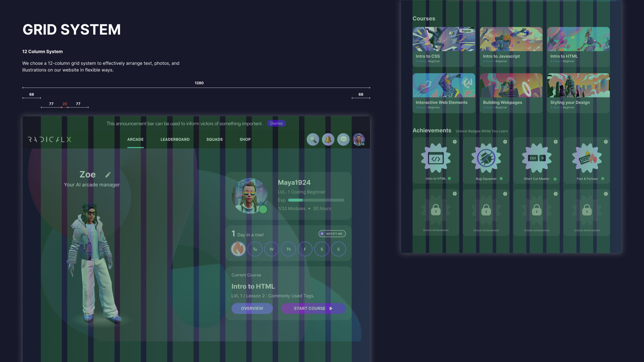
Task: Open Intro to CSS course card
Action: click(444, 47)
